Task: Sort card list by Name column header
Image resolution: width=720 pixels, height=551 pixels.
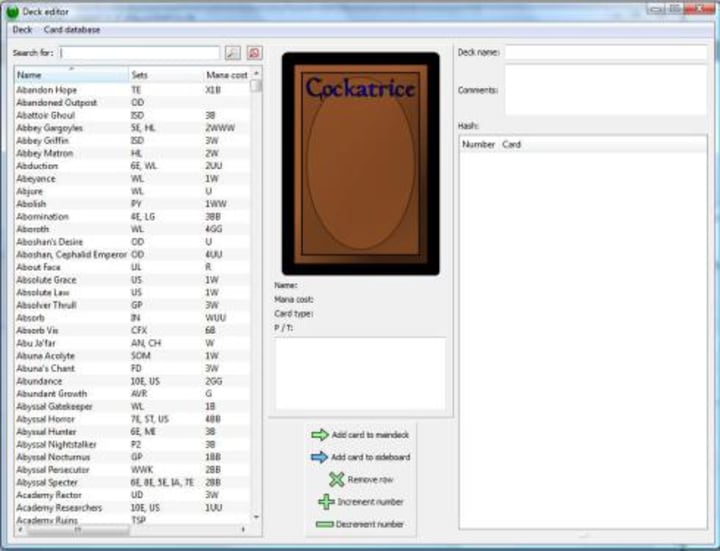Action: pyautogui.click(x=72, y=75)
